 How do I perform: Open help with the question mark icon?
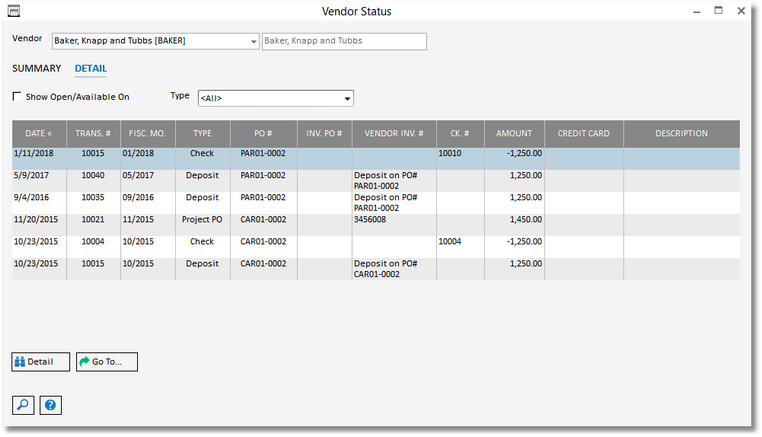(x=51, y=405)
